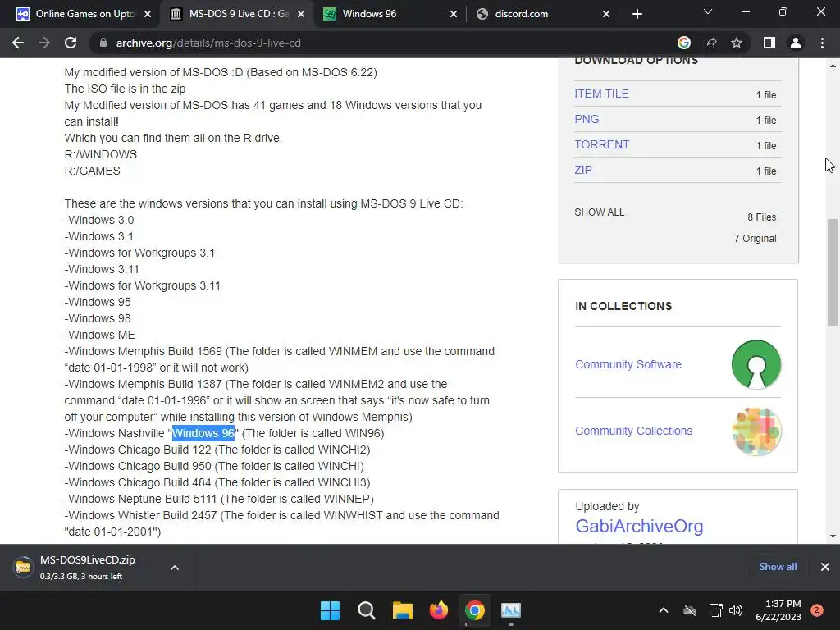Click the page vertical scrollbar thumb

click(833, 272)
